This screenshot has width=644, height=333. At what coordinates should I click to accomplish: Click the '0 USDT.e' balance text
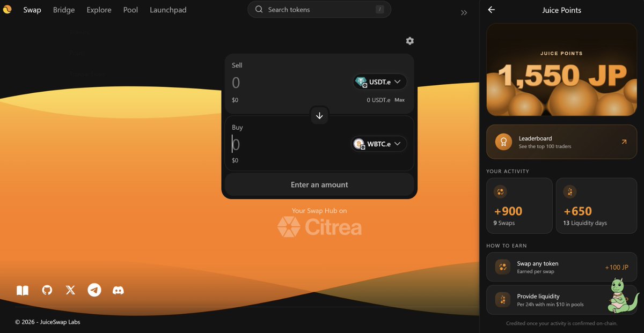tap(378, 100)
